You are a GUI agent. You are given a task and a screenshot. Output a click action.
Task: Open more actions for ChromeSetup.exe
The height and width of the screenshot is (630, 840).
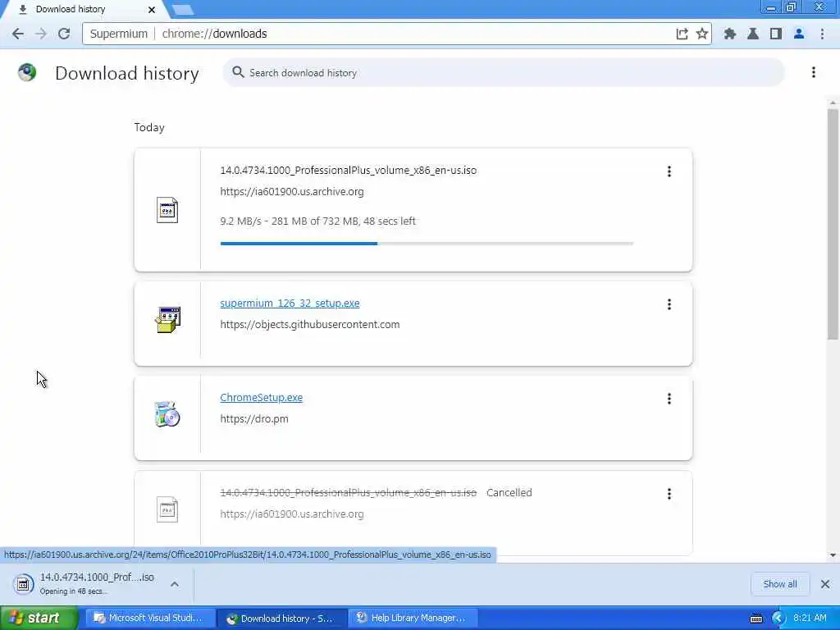(x=669, y=399)
